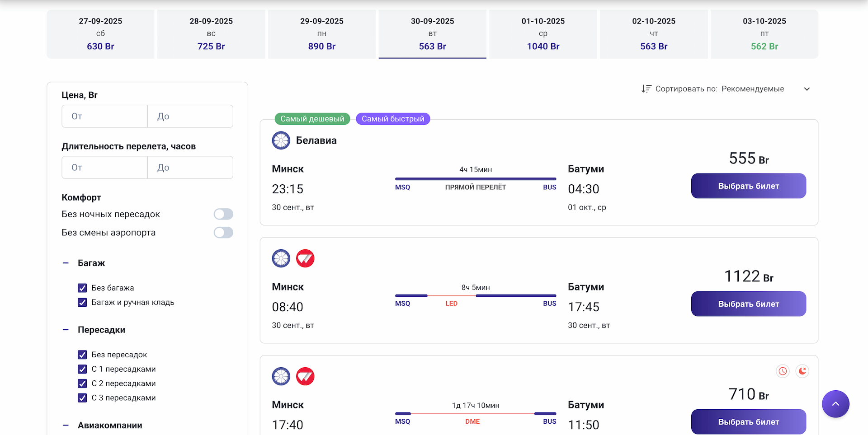Enable the no night transfers toggle

coord(223,214)
